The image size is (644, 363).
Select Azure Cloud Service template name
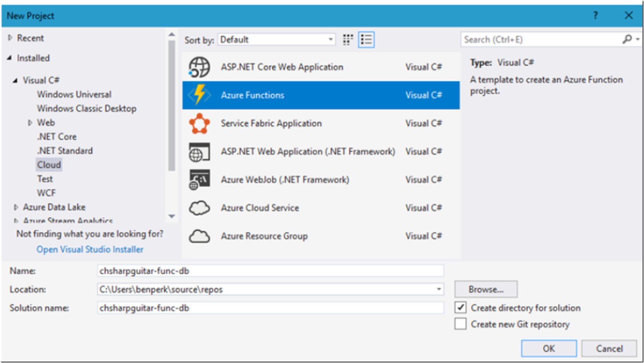point(260,208)
